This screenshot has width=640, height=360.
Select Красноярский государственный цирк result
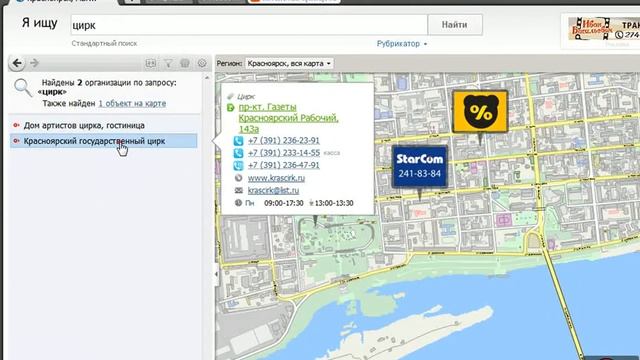[x=104, y=141]
